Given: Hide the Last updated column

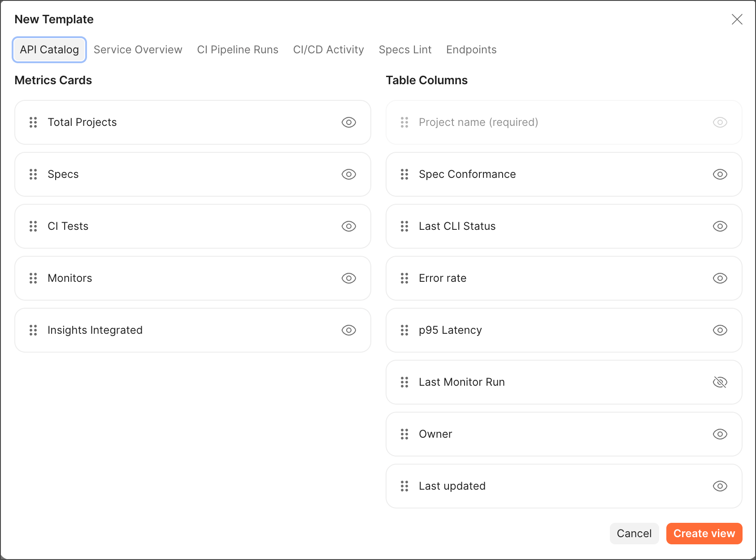Looking at the screenshot, I should 720,486.
